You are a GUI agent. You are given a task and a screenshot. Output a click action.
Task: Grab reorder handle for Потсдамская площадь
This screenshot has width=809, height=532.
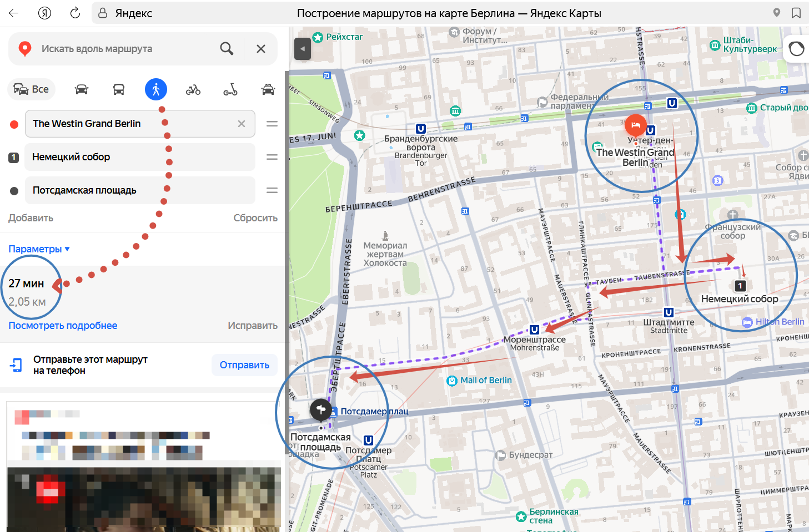point(272,190)
